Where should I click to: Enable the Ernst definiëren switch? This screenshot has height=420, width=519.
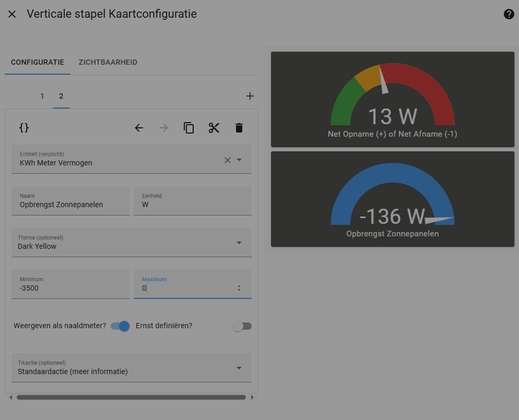(242, 326)
